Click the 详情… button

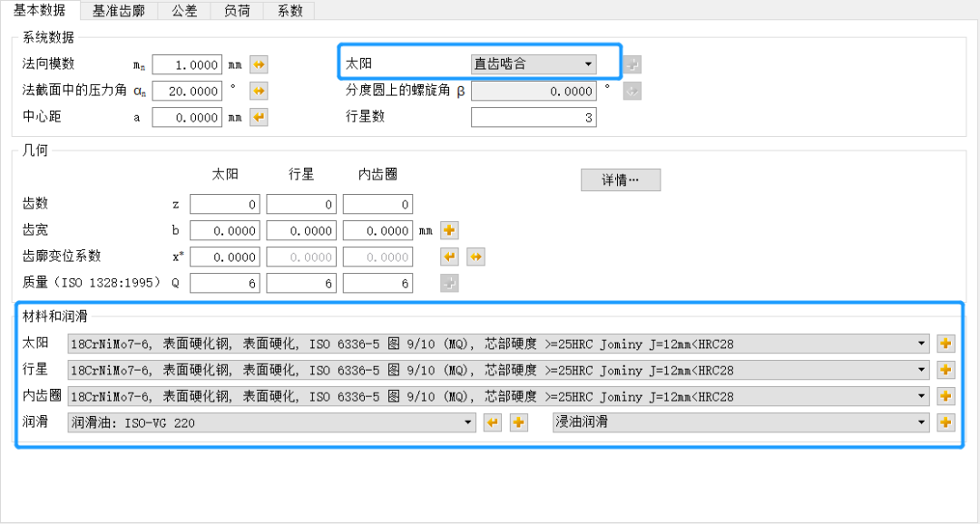[x=621, y=180]
